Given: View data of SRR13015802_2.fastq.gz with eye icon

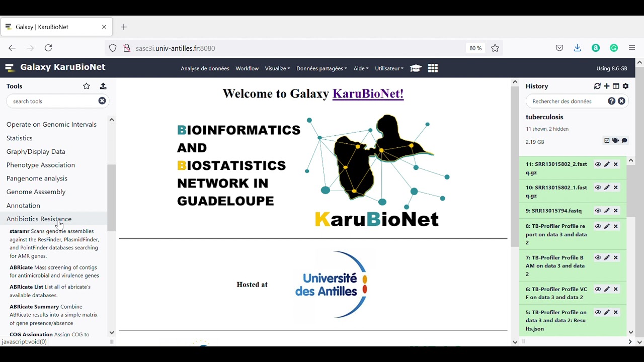Looking at the screenshot, I should pyautogui.click(x=598, y=164).
